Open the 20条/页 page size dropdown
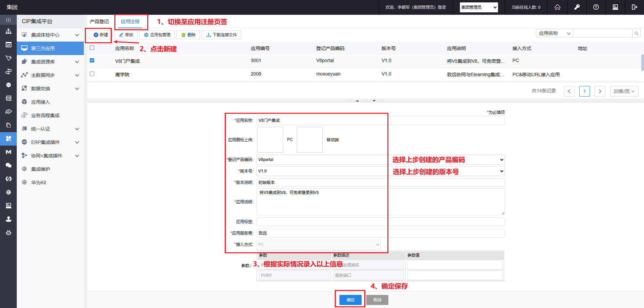Image resolution: width=644 pixels, height=308 pixels. pos(624,91)
